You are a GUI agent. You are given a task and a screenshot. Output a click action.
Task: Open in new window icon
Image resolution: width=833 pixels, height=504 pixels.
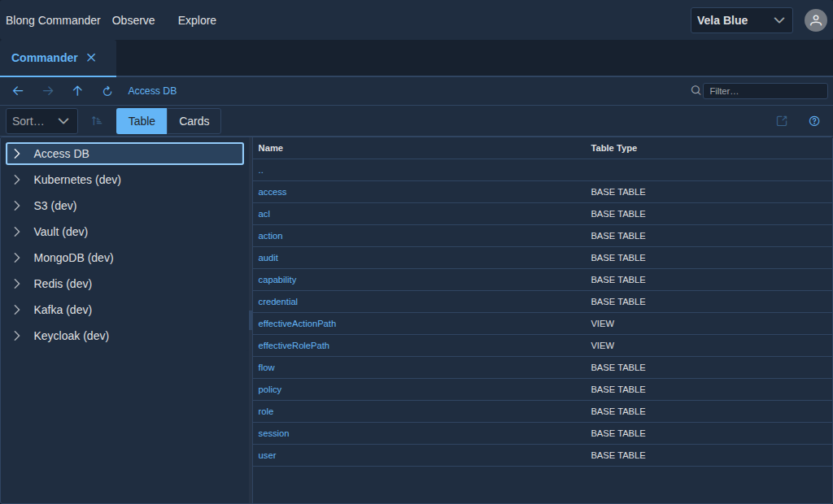click(782, 121)
